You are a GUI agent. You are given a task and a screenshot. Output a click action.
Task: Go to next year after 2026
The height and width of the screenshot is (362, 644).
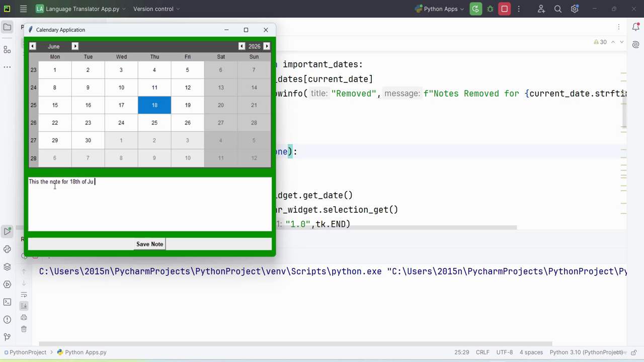click(x=267, y=46)
